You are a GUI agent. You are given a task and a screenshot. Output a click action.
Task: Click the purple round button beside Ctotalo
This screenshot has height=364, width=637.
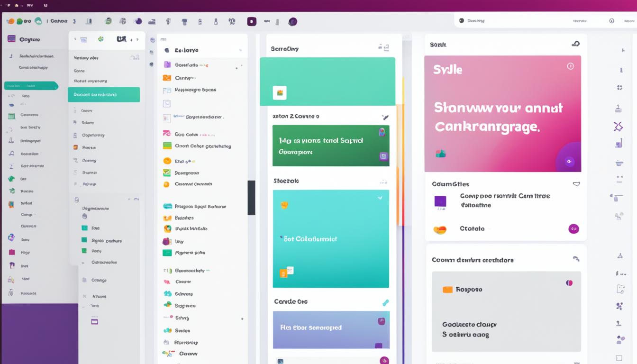pos(573,229)
